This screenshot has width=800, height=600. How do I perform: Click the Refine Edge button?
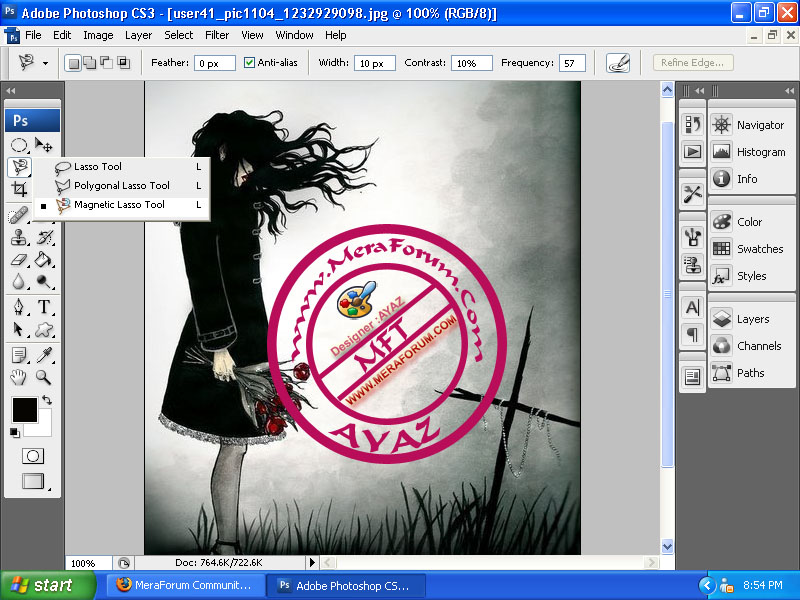693,63
